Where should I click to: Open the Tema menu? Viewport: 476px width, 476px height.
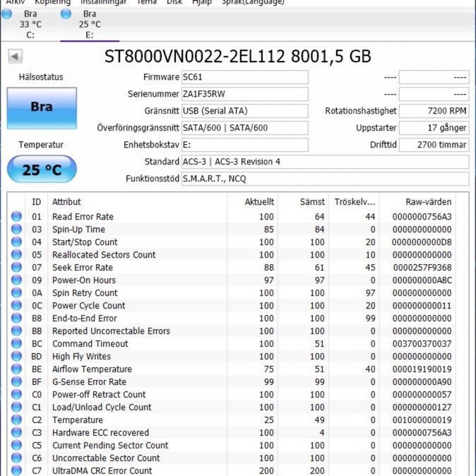tap(146, 2)
